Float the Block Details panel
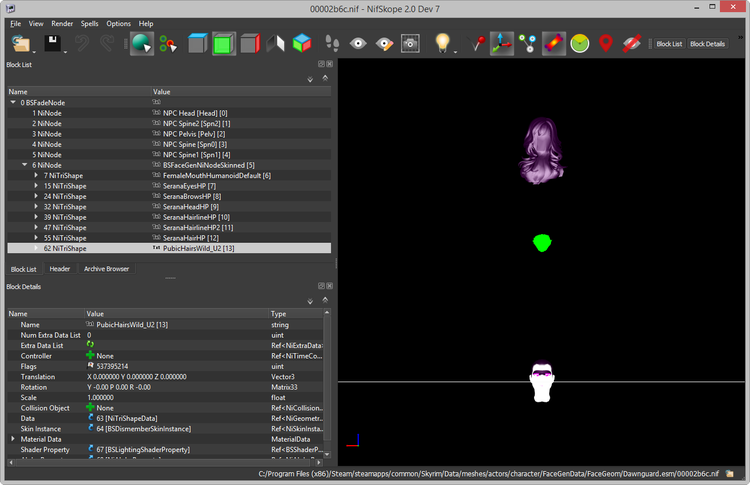Screen dimensions: 750x485 [x=321, y=286]
